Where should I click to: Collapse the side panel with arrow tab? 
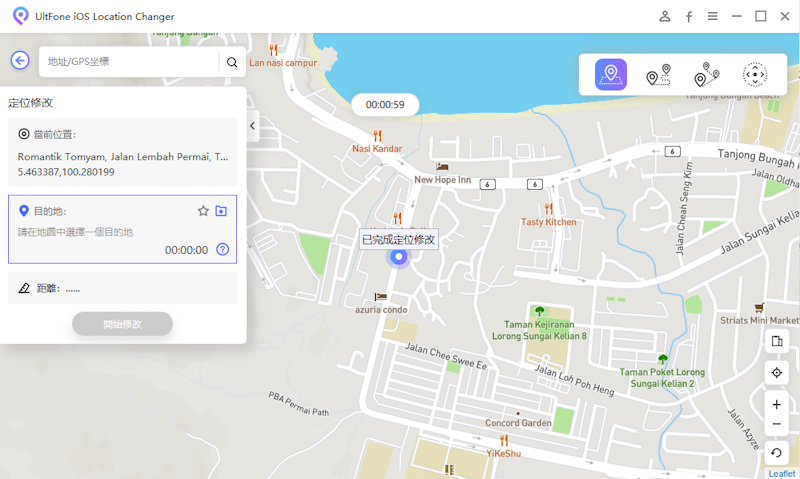pyautogui.click(x=252, y=126)
